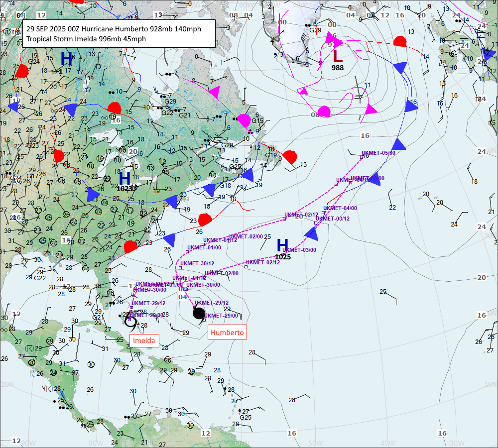Screen dimensions: 498x448
Task: Select the warm front semicircle southeast of Newfoundland
Action: click(x=290, y=157)
